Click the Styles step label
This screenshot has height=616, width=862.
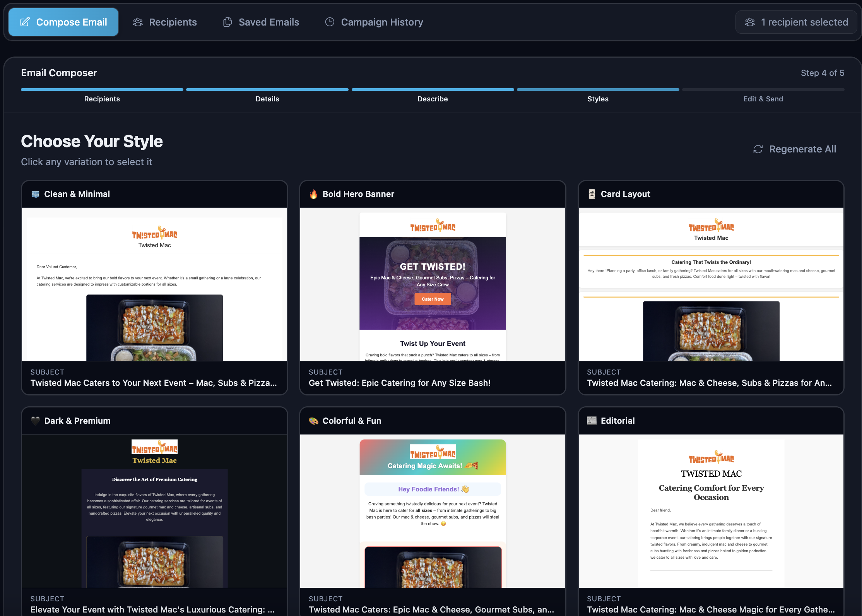(x=598, y=99)
